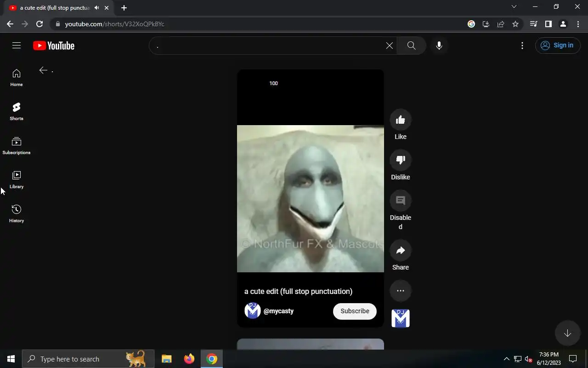Open Shorts from the sidebar
This screenshot has width=588, height=368.
click(17, 112)
